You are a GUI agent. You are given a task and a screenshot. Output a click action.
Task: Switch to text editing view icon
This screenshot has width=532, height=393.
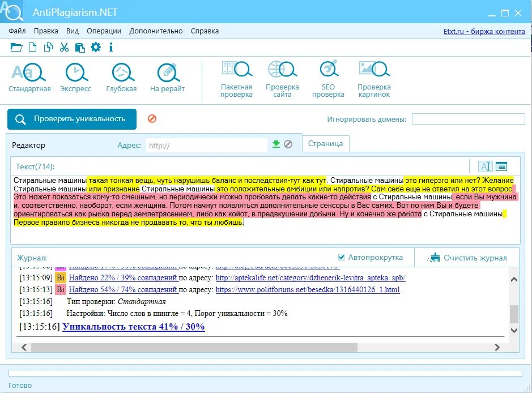click(x=485, y=166)
